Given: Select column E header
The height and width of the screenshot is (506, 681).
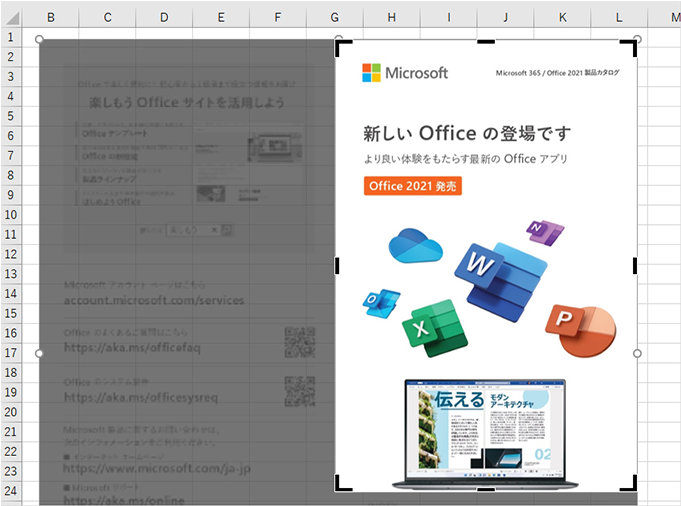Looking at the screenshot, I should (221, 17).
